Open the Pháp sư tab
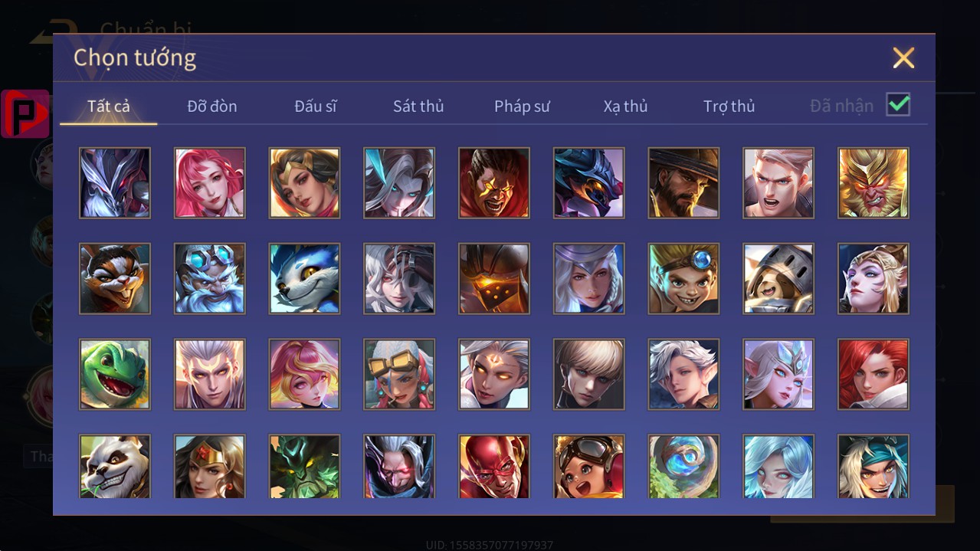Viewport: 980px width, 551px height. (x=522, y=106)
